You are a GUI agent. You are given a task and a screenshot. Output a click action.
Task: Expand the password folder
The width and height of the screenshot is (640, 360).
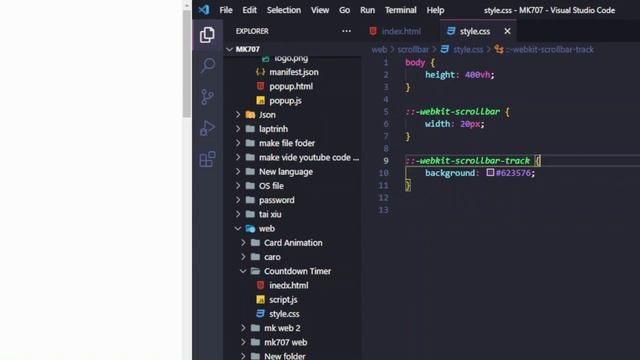pyautogui.click(x=238, y=200)
